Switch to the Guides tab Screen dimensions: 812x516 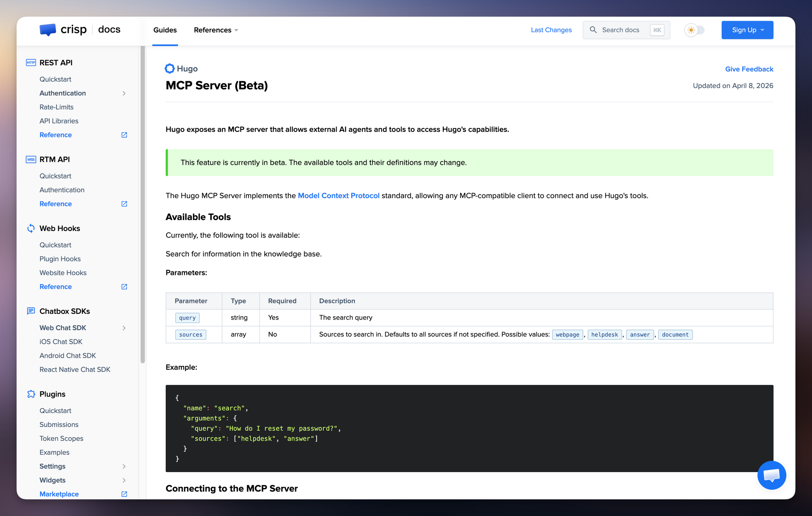point(165,30)
